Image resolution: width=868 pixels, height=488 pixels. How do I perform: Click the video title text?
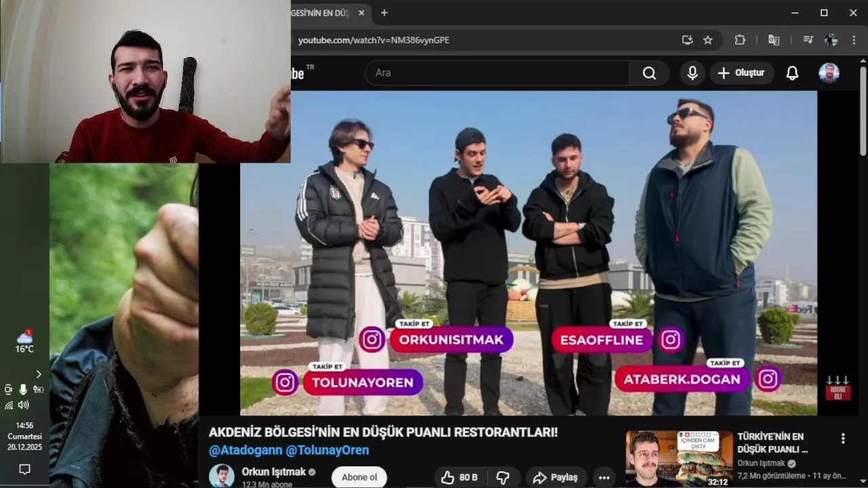pos(383,432)
